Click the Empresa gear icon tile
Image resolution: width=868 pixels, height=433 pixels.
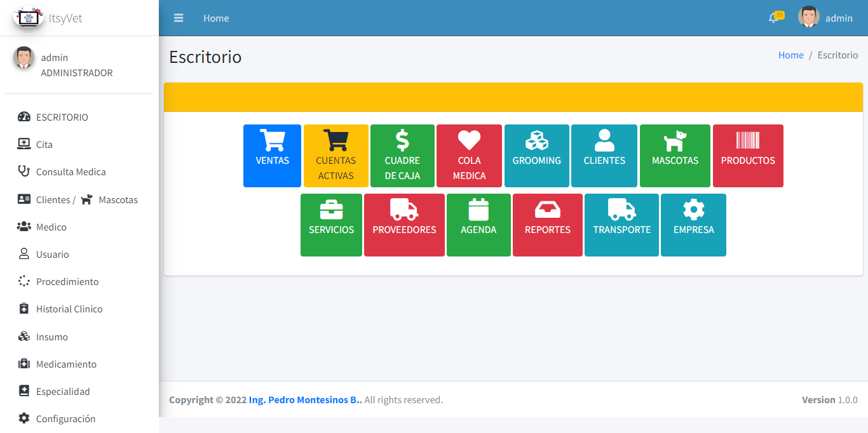coord(693,224)
